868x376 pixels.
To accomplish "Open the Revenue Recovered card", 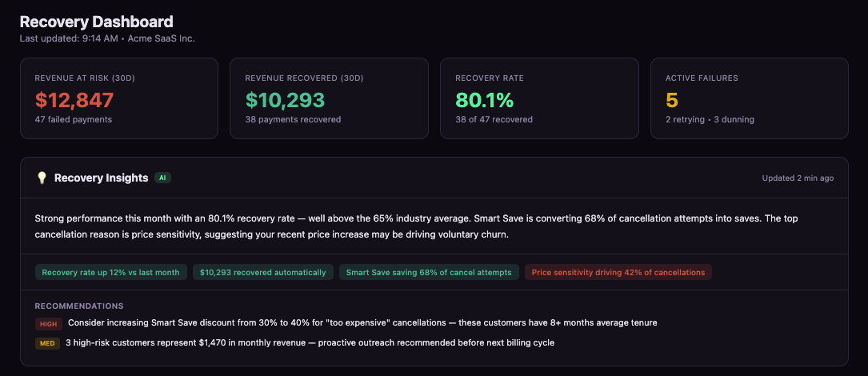I will (329, 98).
